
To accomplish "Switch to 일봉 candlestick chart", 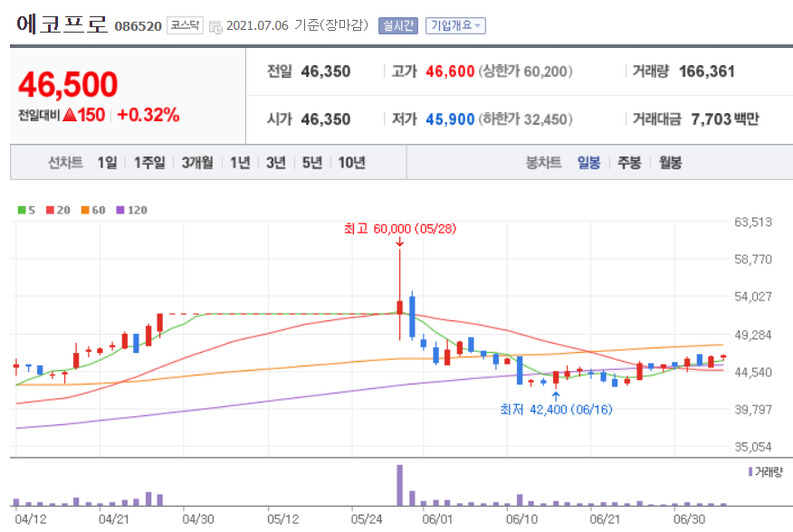I will point(588,163).
